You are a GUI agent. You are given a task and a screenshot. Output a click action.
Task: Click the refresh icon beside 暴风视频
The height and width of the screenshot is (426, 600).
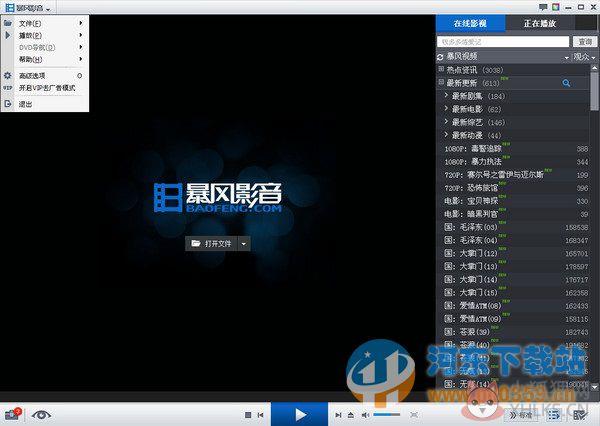440,57
